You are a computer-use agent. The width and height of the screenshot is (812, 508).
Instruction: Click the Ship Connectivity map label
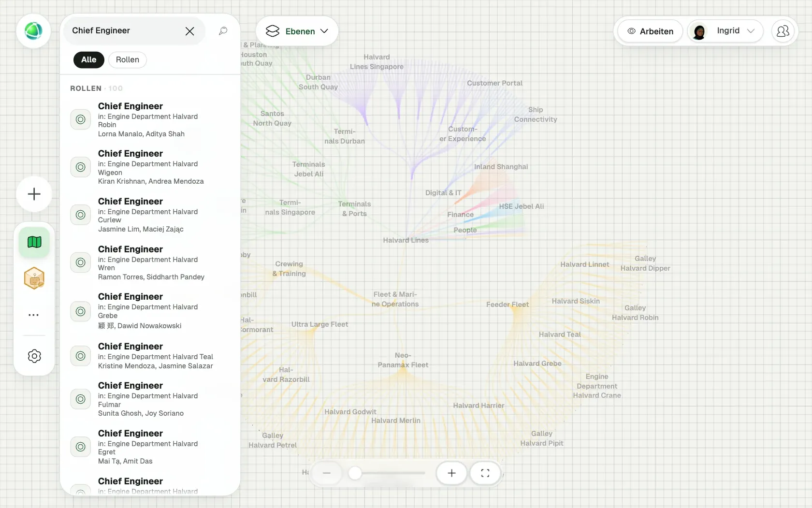[x=536, y=115]
